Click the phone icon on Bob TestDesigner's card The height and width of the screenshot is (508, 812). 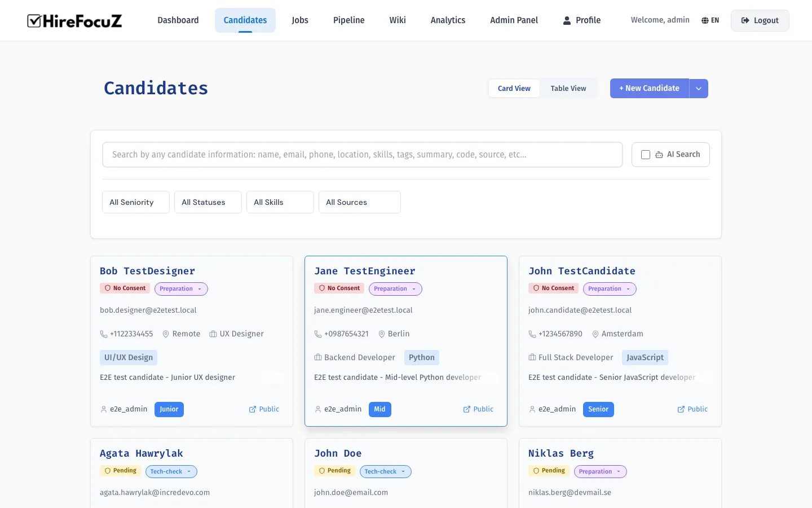coord(104,334)
